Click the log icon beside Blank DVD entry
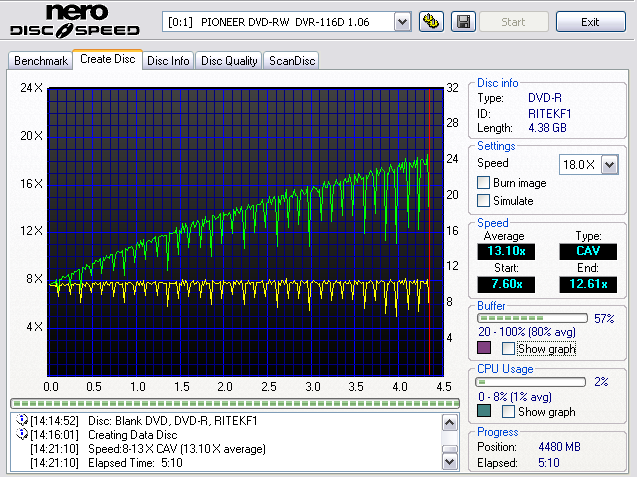Viewport: 637px width, 477px height. 20,421
